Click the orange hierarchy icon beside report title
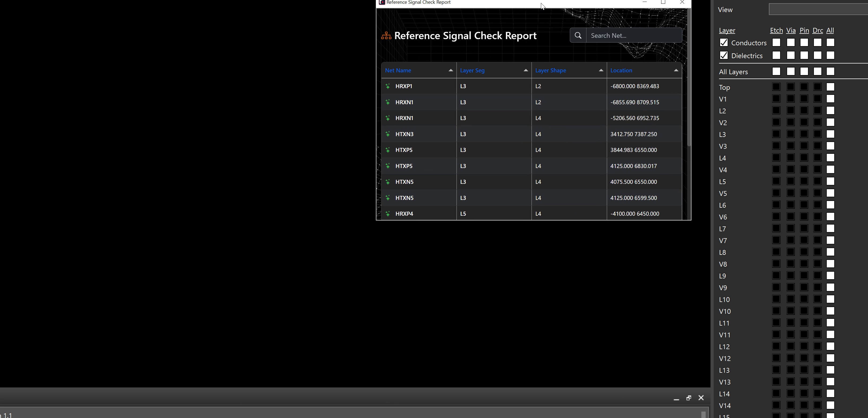 tap(386, 35)
